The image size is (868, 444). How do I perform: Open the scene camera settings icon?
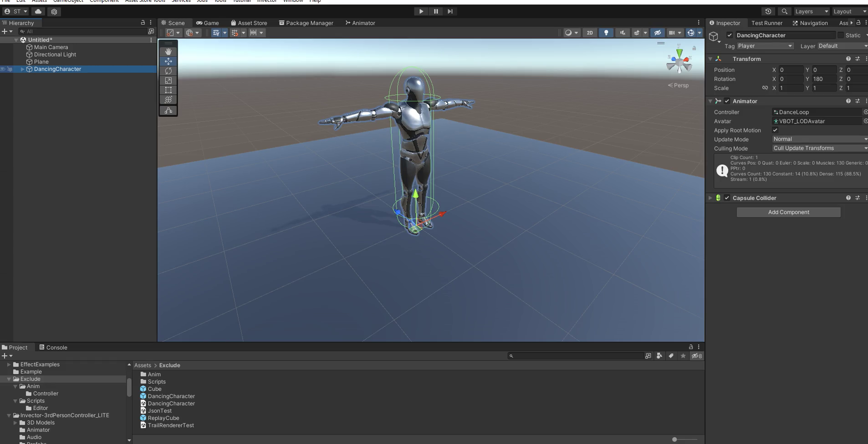coord(672,33)
